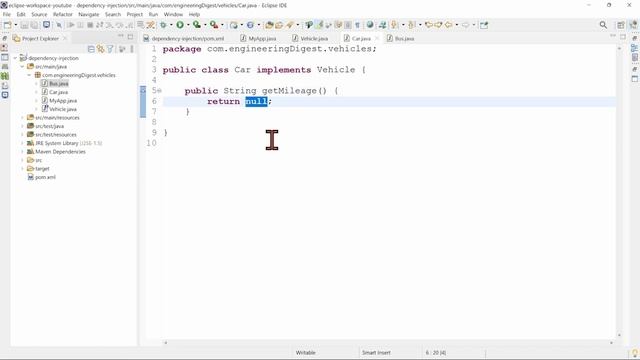Open the dropdown arrow beside New wizard icon
640x360 pixels.
[x=16, y=25]
